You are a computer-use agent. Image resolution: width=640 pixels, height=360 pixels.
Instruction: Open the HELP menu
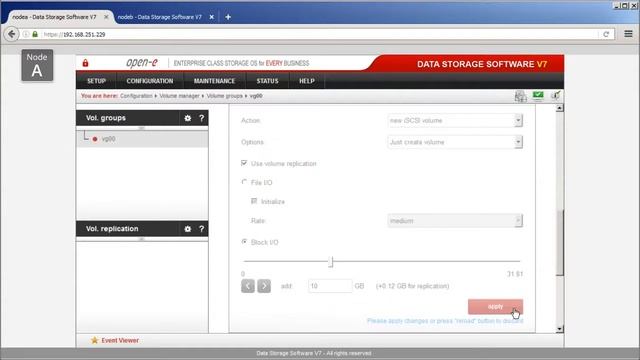[x=307, y=81]
